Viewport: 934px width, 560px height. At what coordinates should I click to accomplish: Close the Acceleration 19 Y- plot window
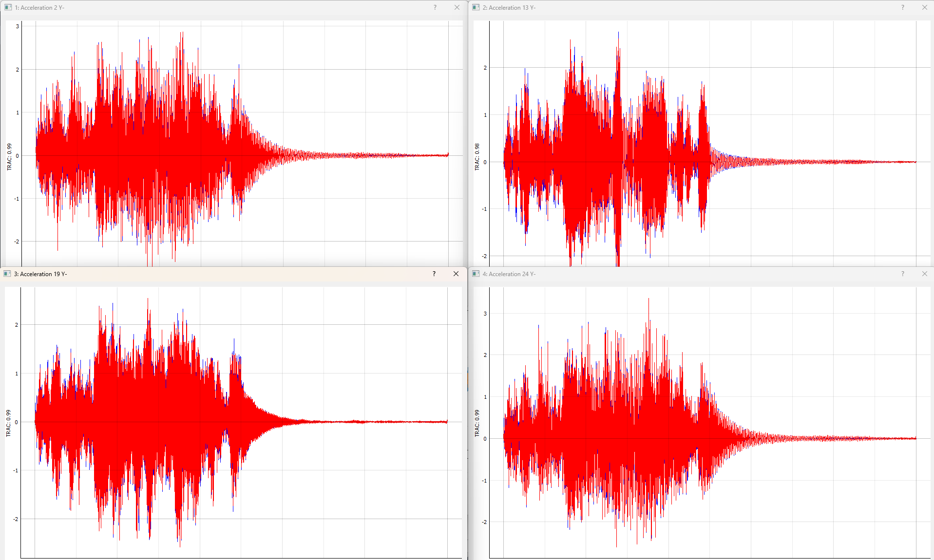pos(456,274)
